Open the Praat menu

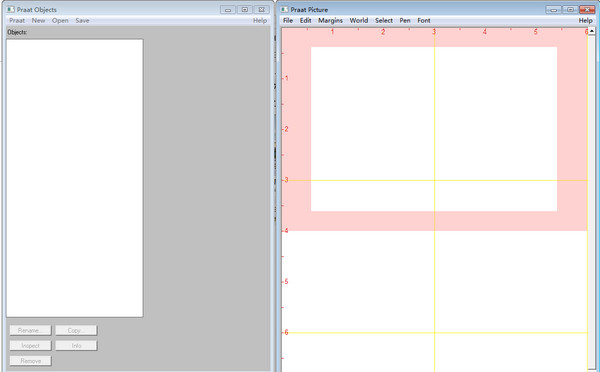[17, 21]
